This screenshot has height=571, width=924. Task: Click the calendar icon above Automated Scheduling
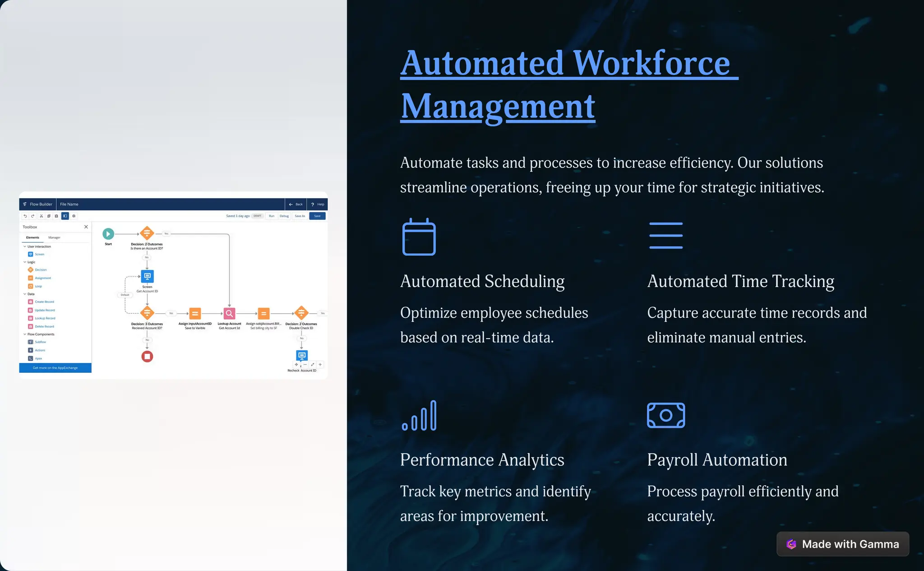point(419,237)
